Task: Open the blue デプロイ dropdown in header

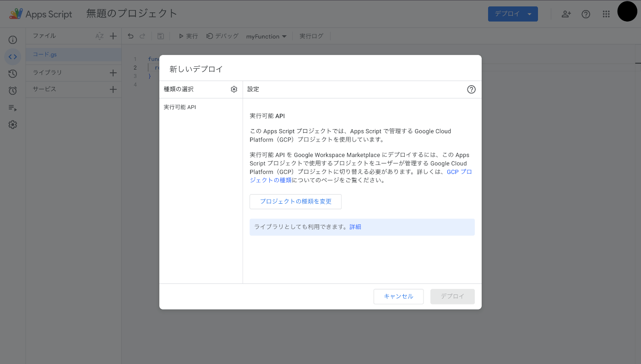Action: [x=513, y=14]
